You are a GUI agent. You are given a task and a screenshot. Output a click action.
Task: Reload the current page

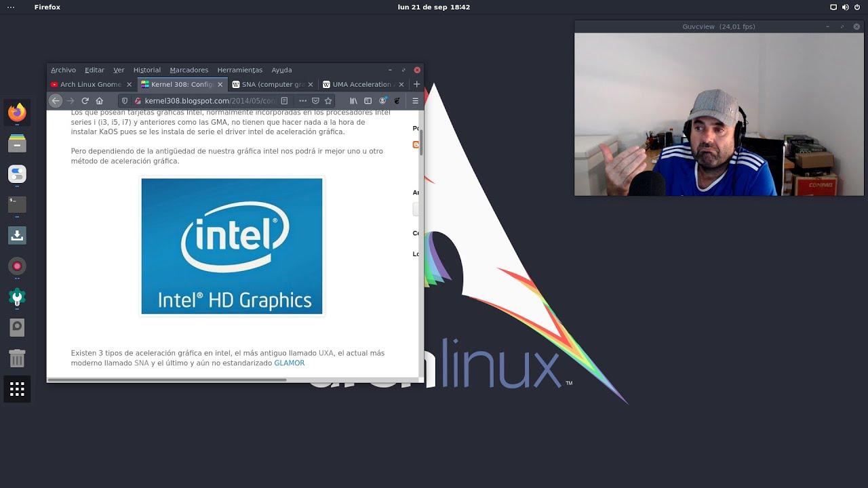pyautogui.click(x=84, y=100)
